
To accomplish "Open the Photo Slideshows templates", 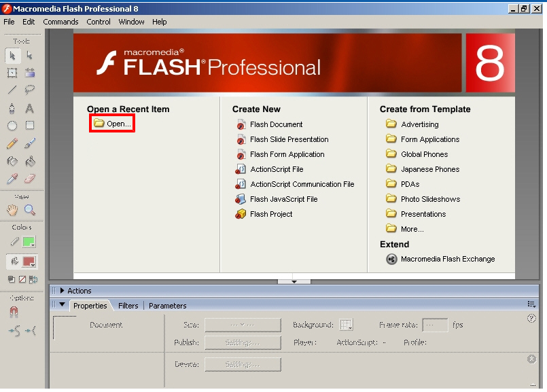I will tap(423, 199).
